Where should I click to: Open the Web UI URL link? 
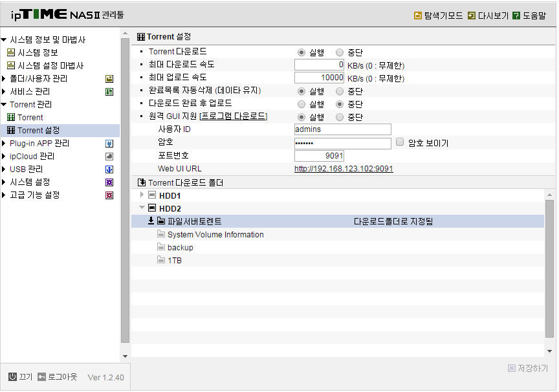[344, 169]
